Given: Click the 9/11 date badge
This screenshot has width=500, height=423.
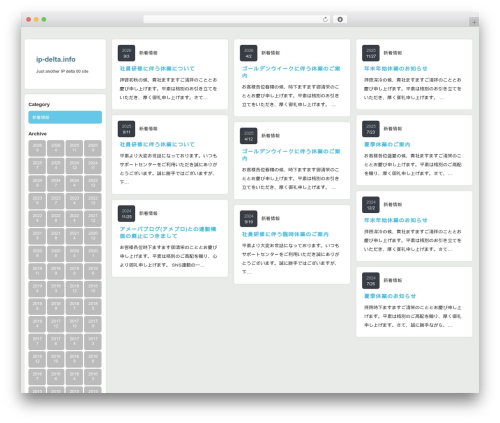Looking at the screenshot, I should tap(126, 129).
